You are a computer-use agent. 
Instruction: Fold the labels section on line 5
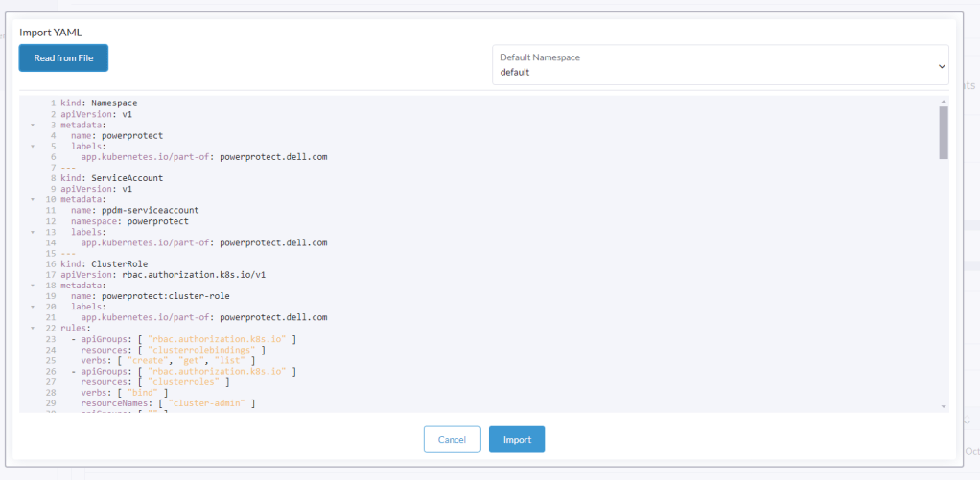tap(33, 146)
